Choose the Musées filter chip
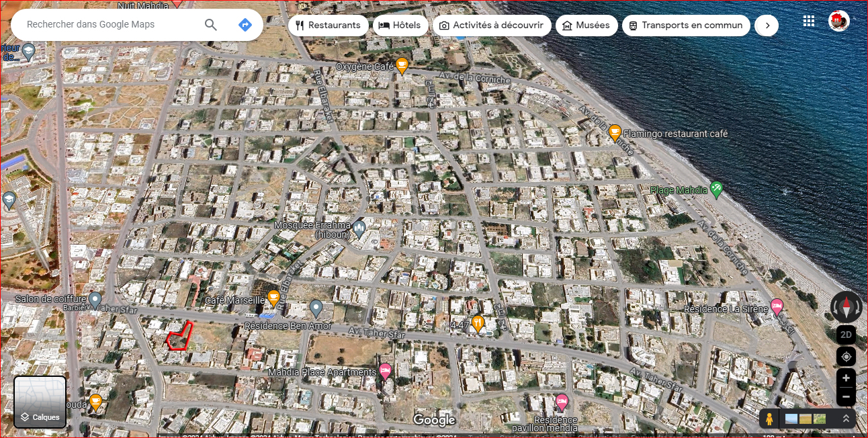This screenshot has width=868, height=438. [x=586, y=26]
